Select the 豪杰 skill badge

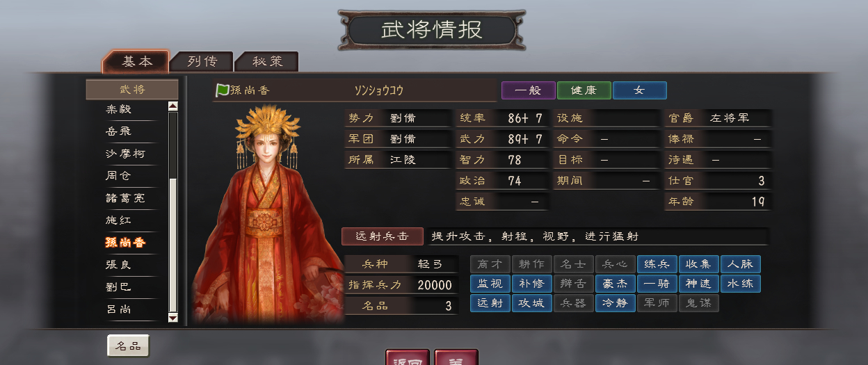(x=615, y=284)
